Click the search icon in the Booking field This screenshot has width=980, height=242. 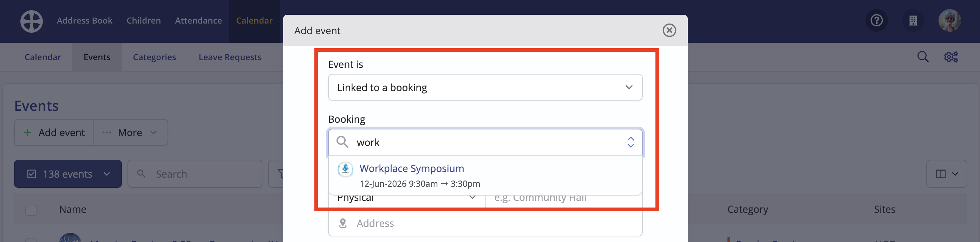[x=342, y=142]
